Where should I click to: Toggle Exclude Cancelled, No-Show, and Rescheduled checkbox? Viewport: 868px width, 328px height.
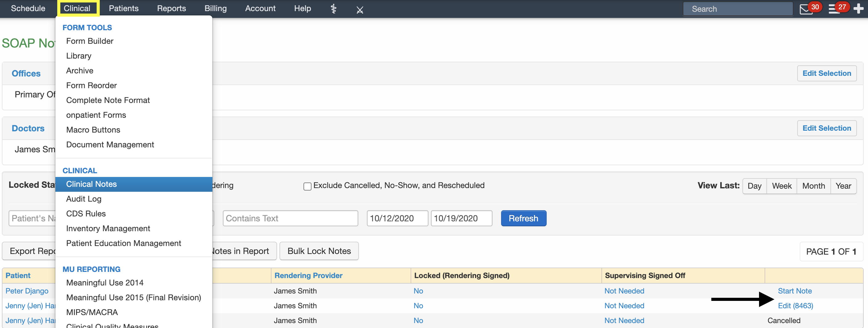pos(307,186)
